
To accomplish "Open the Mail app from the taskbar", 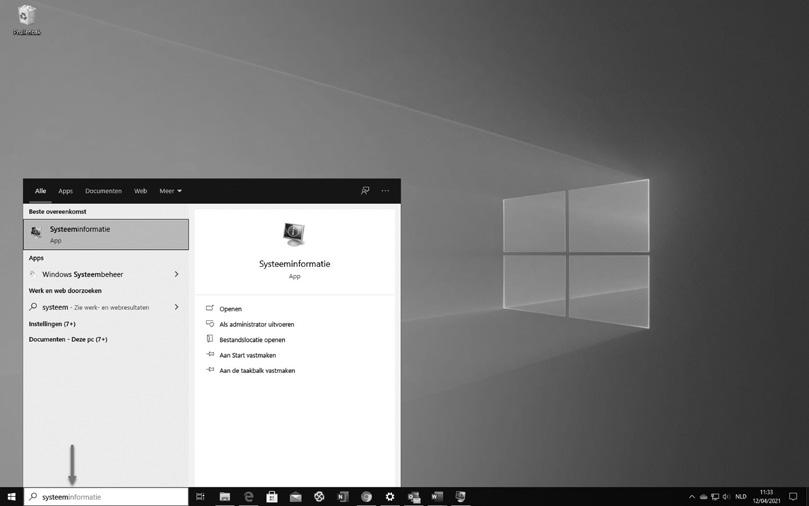I will pos(296,497).
